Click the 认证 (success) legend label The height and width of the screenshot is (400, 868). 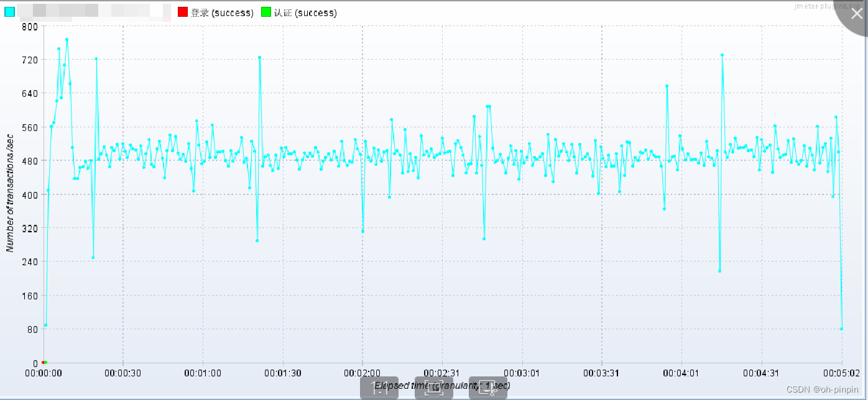pos(305,12)
